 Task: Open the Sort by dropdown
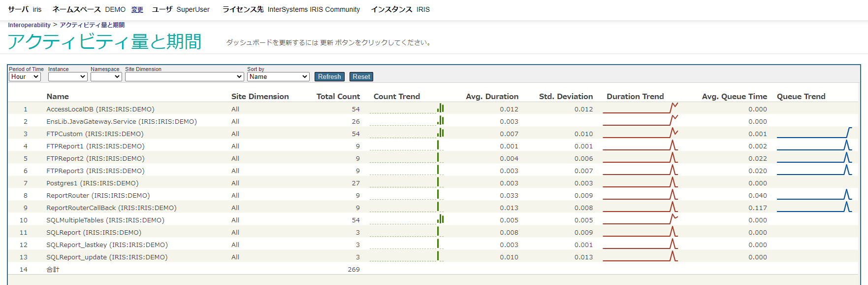click(278, 76)
